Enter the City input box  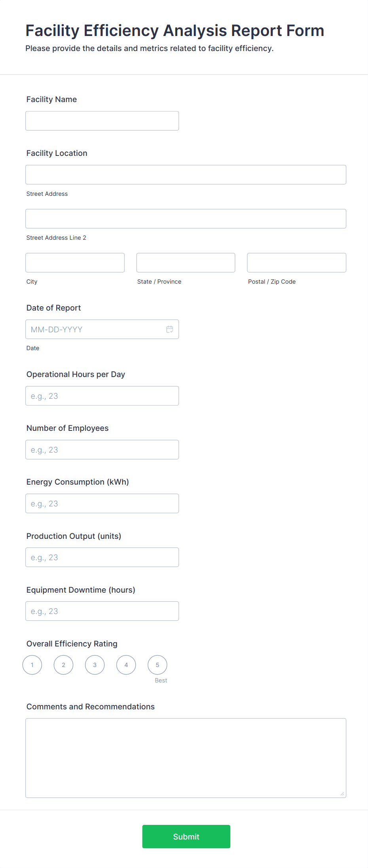pos(75,263)
